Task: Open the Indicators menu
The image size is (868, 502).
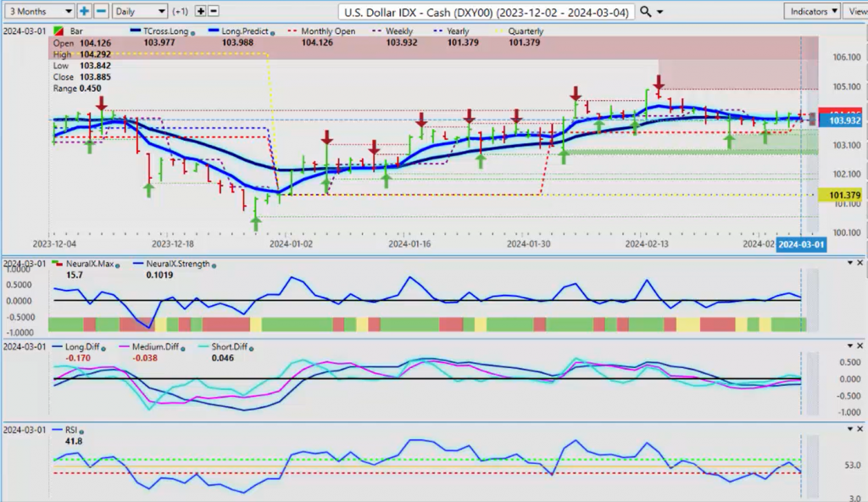Action: (810, 11)
